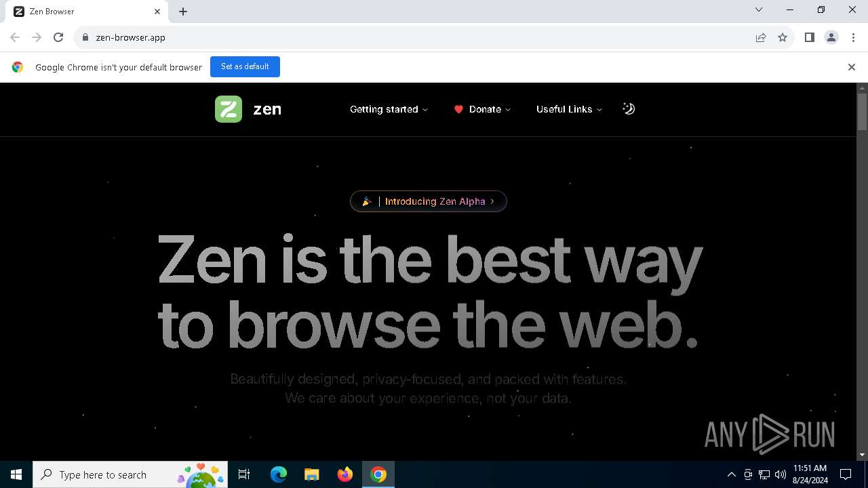Reload the current page

(58, 37)
